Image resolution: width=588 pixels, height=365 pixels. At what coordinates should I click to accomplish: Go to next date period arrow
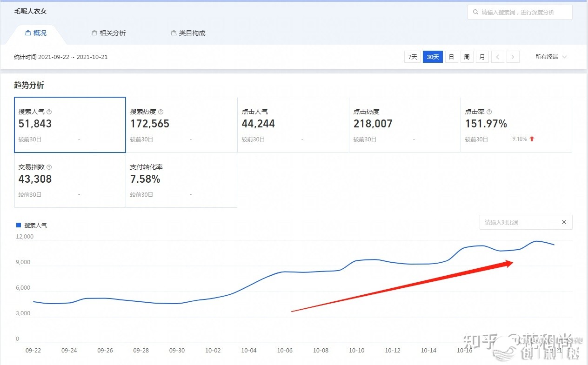[x=513, y=57]
